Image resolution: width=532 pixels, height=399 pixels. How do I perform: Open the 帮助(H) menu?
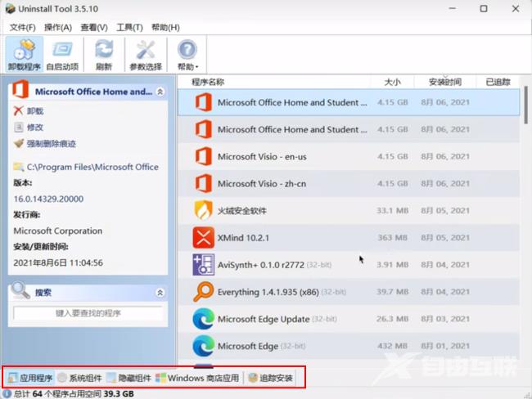pyautogui.click(x=165, y=28)
